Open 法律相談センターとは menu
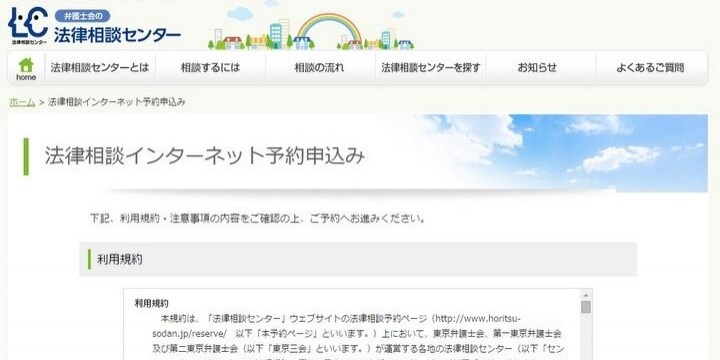720x360 pixels. 100,68
